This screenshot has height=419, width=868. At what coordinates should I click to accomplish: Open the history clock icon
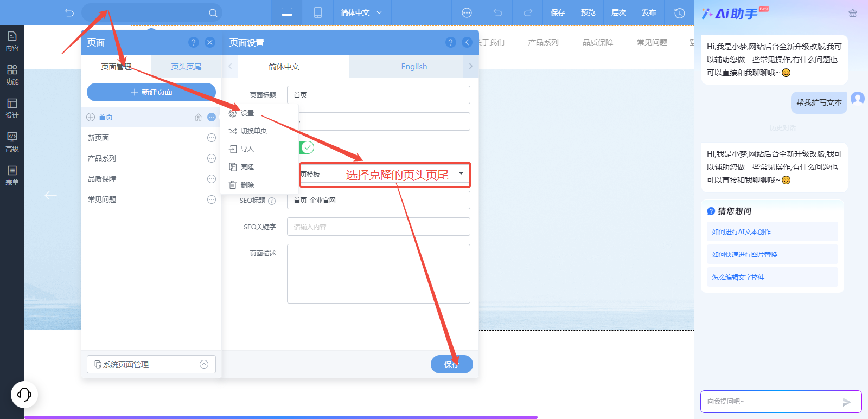point(679,12)
